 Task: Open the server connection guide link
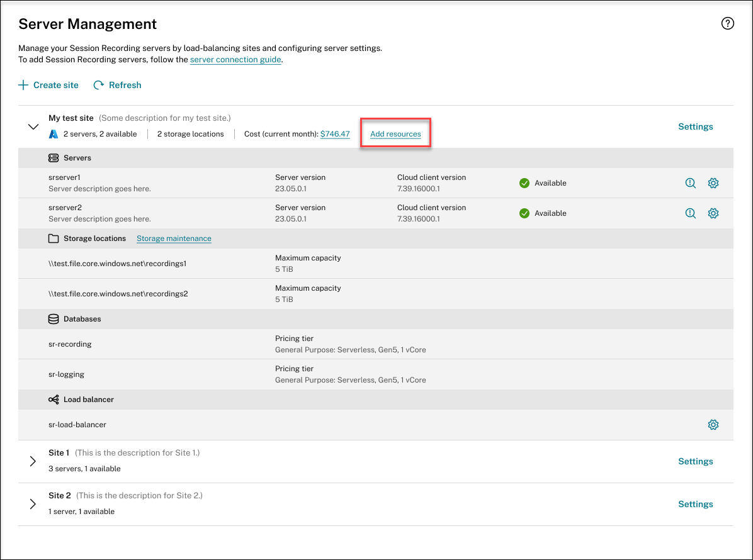click(235, 60)
